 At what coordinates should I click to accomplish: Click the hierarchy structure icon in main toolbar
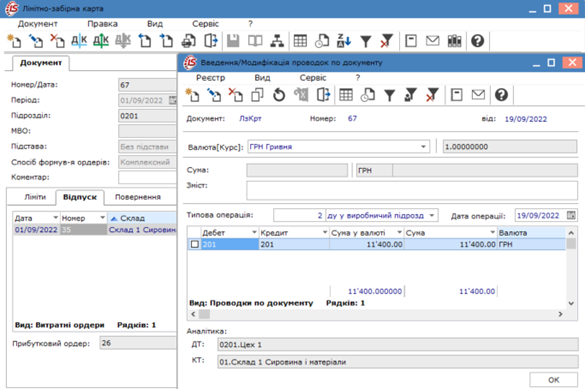pyautogui.click(x=277, y=41)
